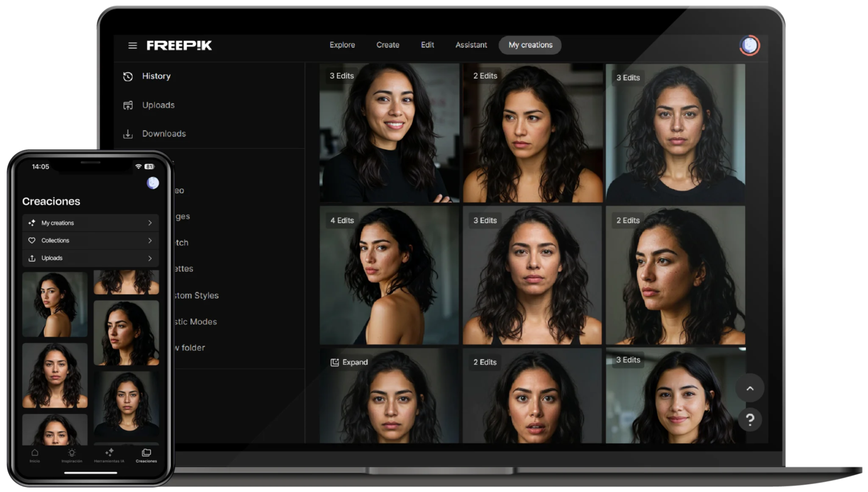Switch to the Assistant tab
The image size is (868, 492).
coord(471,45)
